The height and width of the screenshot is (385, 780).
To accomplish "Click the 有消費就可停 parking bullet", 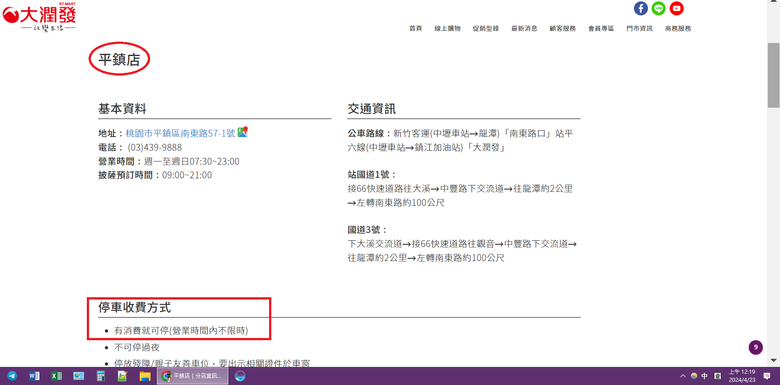I will click(181, 330).
